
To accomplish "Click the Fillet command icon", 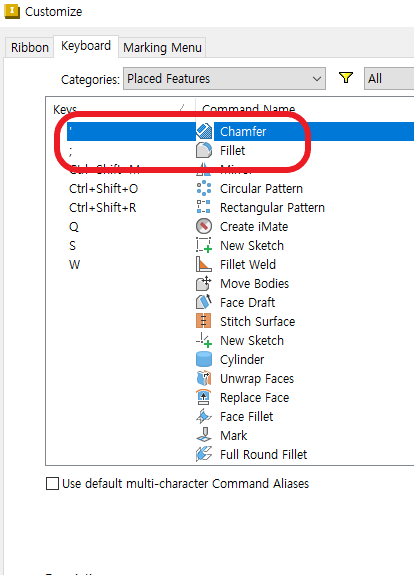I will click(204, 150).
